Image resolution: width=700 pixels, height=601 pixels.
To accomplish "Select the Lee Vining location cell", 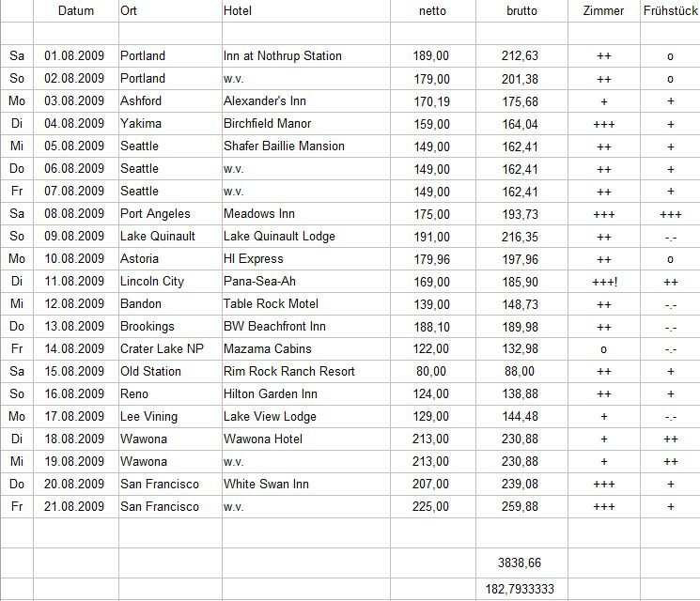I will coord(148,416).
